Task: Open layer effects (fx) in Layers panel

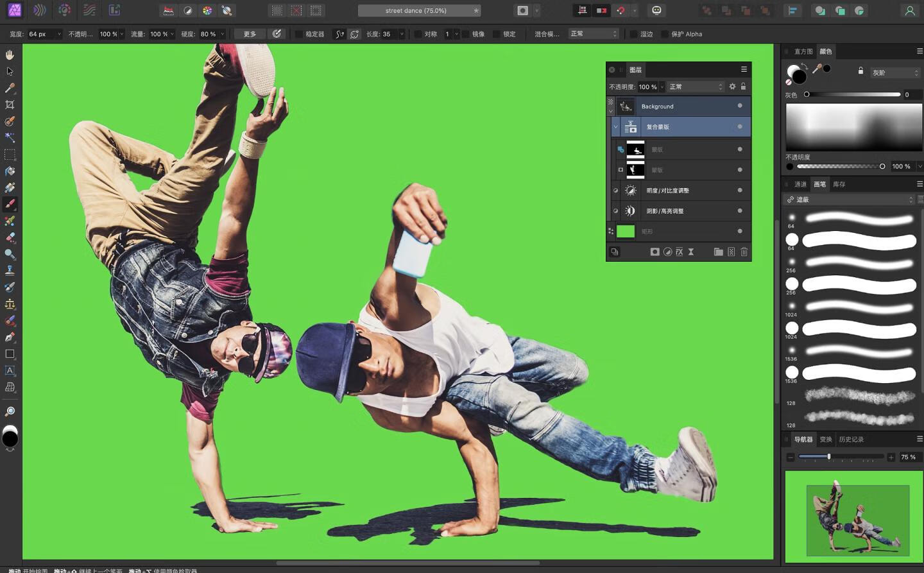Action: 679,252
